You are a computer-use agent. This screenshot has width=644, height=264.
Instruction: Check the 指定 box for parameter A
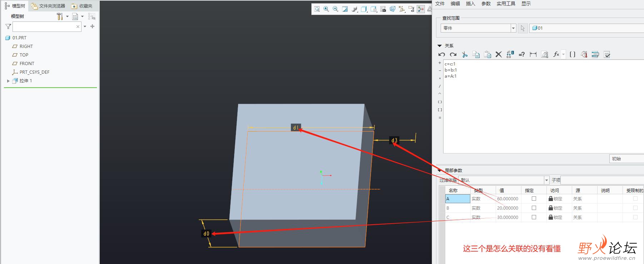click(x=534, y=199)
